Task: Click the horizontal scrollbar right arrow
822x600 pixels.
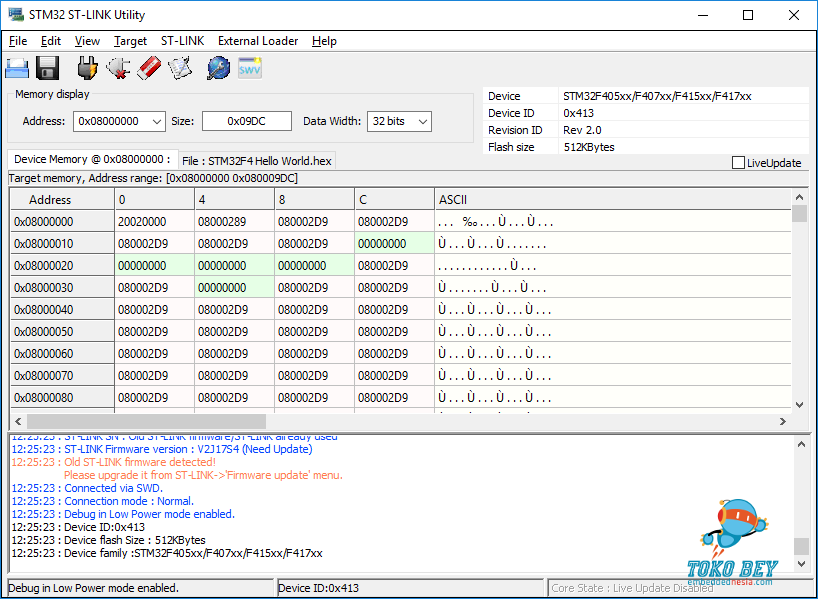Action: pyautogui.click(x=783, y=421)
